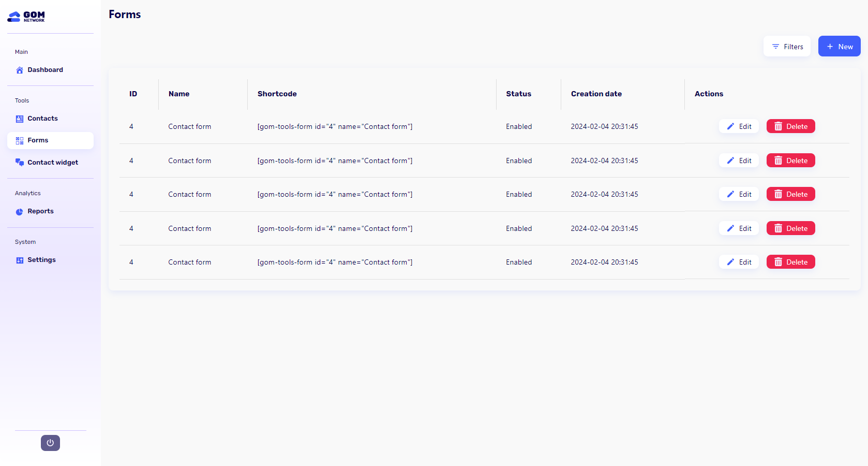Delete the form in the fifth row
This screenshot has height=466, width=868.
[x=790, y=262]
